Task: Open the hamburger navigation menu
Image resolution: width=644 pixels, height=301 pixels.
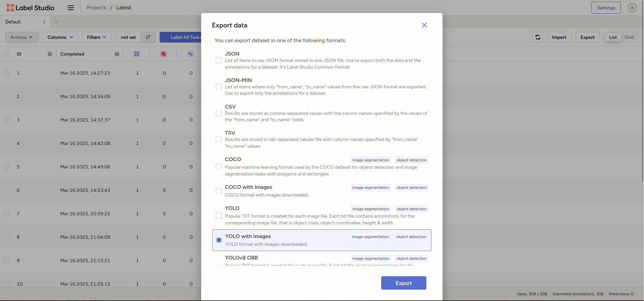Action: (71, 8)
